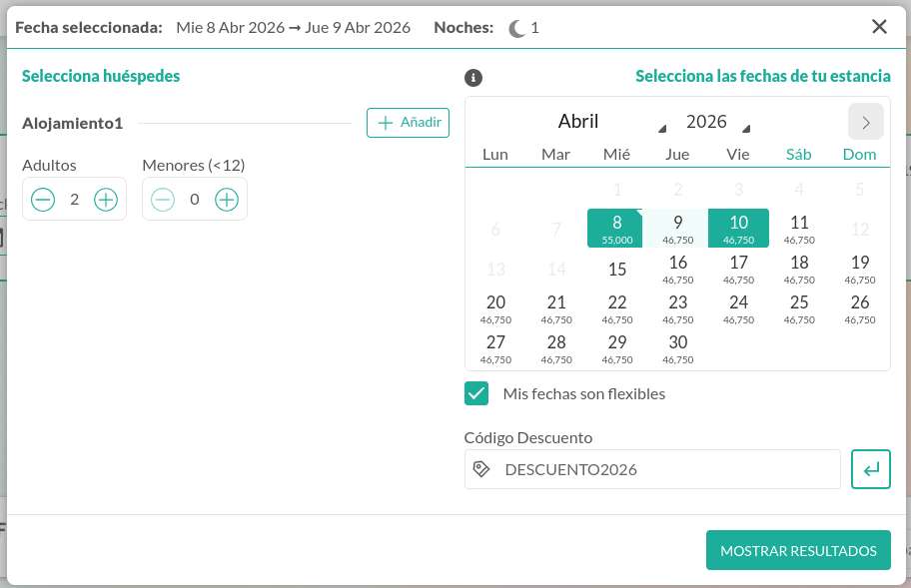Choose April 22 in the calendar

617,308
